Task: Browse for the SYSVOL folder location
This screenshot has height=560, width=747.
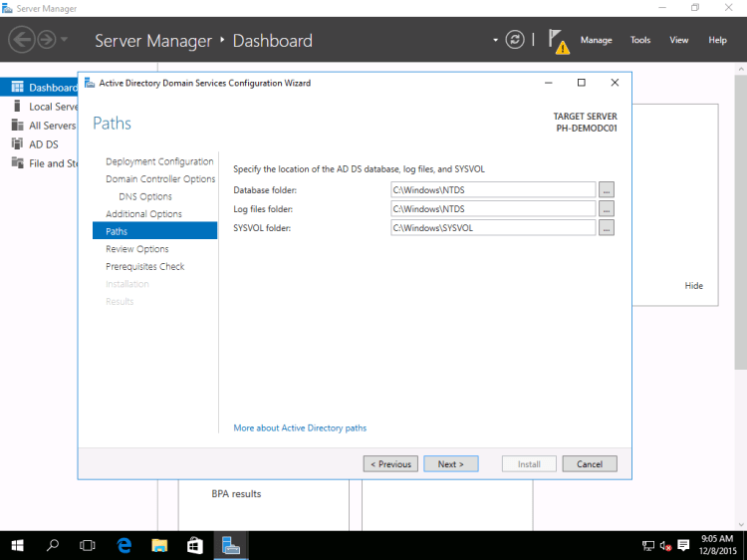Action: point(607,227)
